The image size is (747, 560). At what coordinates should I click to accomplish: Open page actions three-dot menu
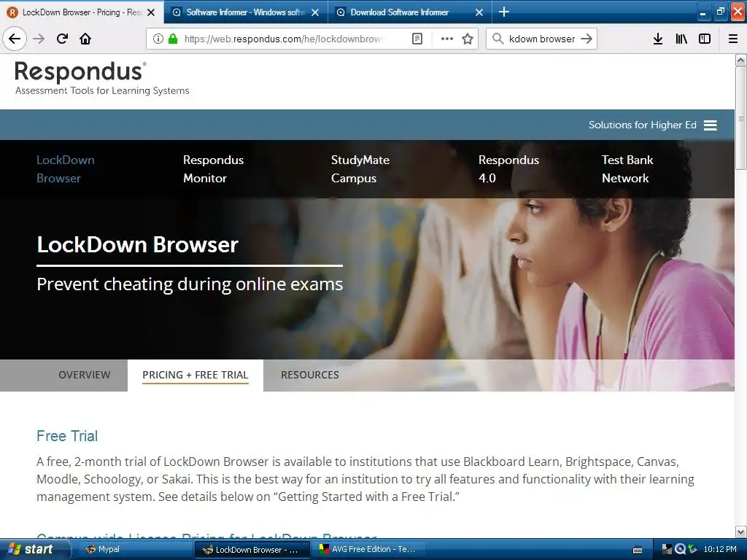pyautogui.click(x=447, y=39)
